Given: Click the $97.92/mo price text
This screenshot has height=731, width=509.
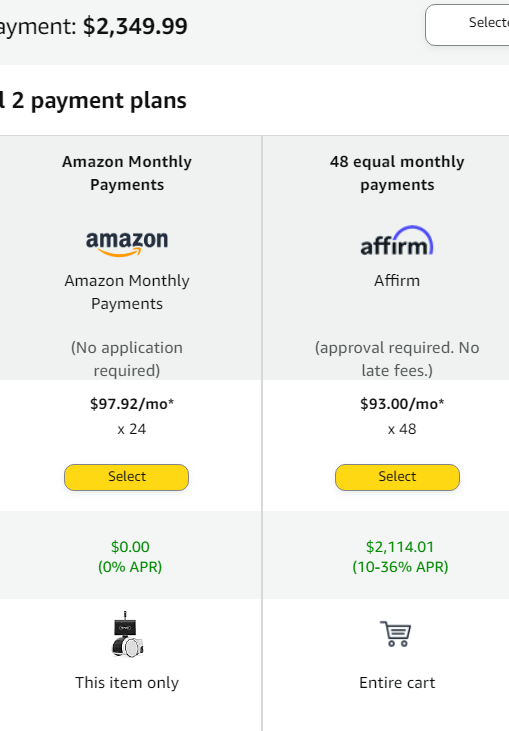Looking at the screenshot, I should tap(131, 404).
